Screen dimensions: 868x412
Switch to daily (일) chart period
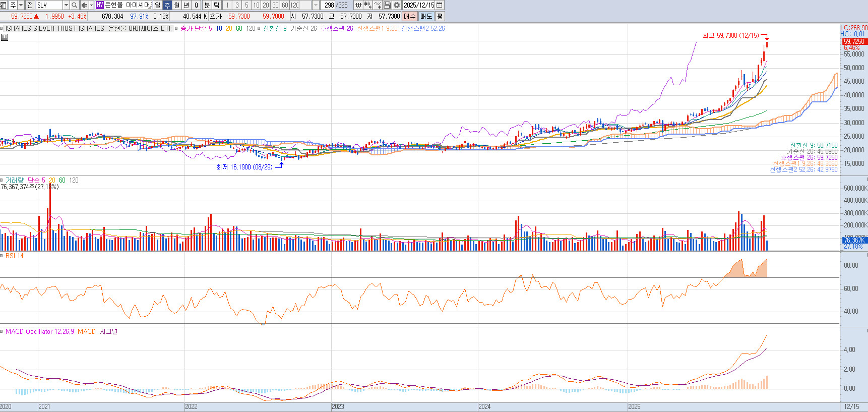tap(158, 5)
